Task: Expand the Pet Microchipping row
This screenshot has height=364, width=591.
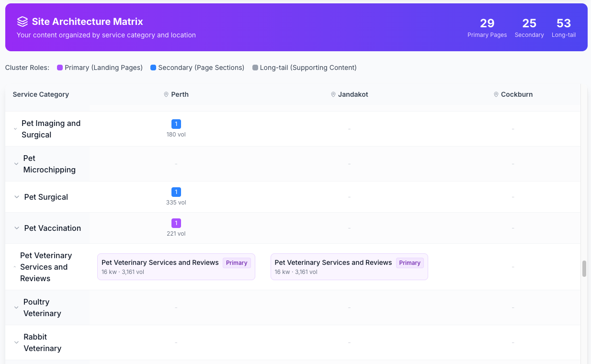Action: [15, 164]
